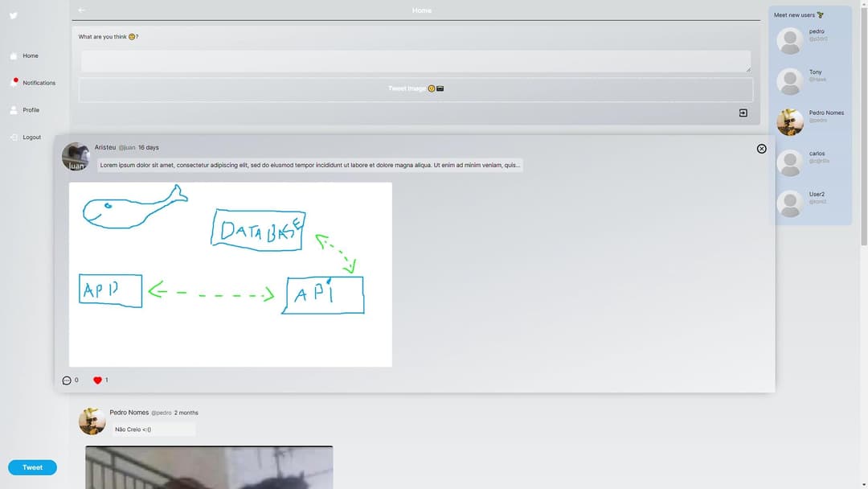Open the whiteboard drawing image
The height and width of the screenshot is (489, 868).
tap(231, 273)
